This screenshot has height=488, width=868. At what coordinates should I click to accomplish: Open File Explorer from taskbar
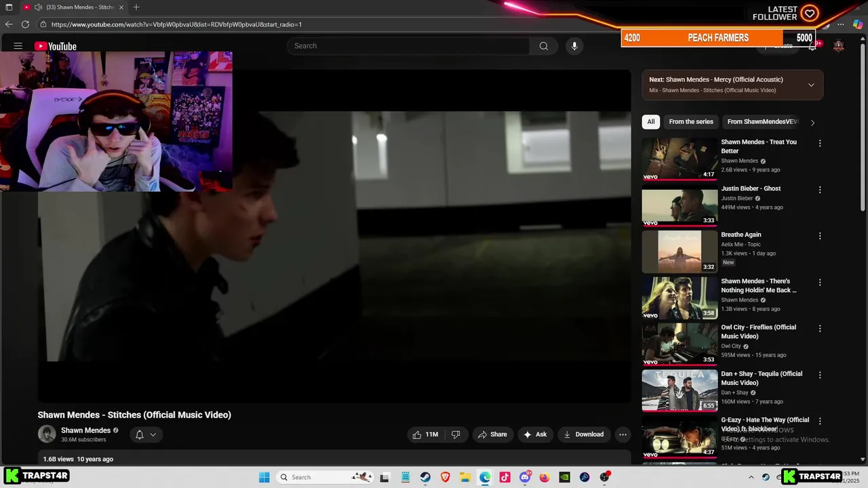tap(465, 477)
